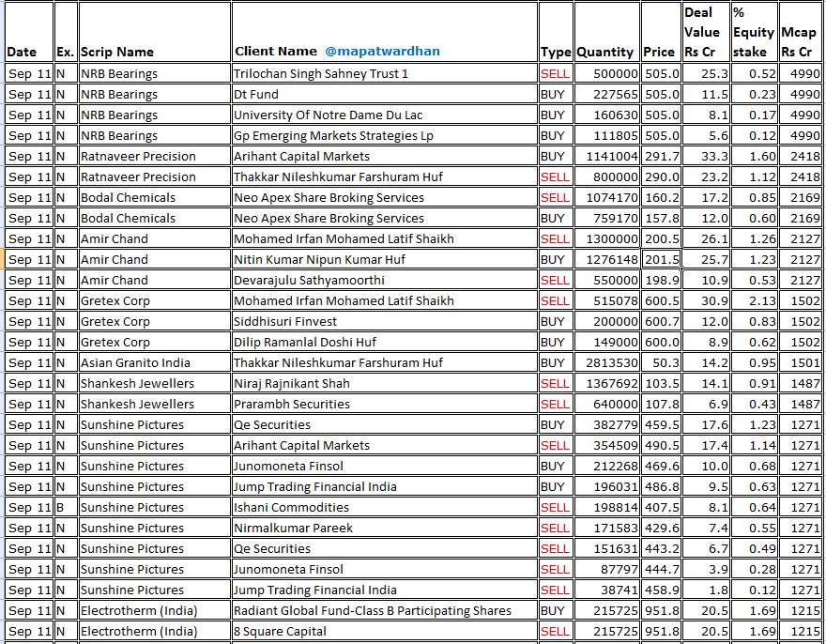This screenshot has width=826, height=644.
Task: Select equity stake cell 2.13
Action: [755, 300]
